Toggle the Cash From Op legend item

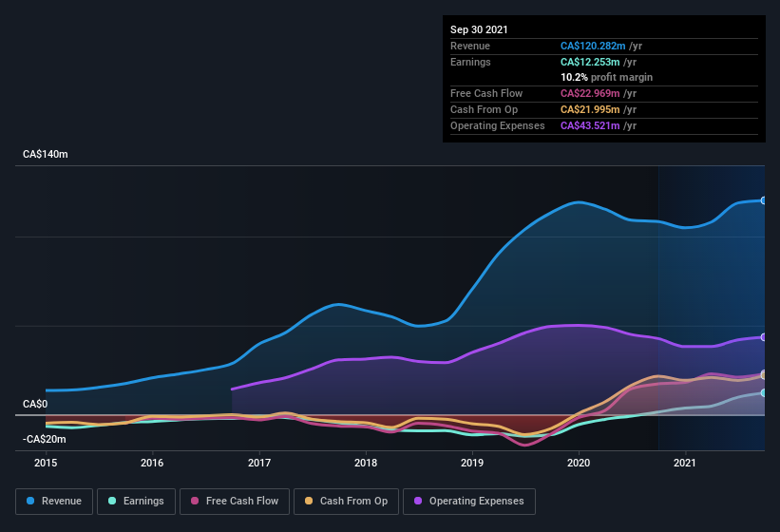point(346,501)
